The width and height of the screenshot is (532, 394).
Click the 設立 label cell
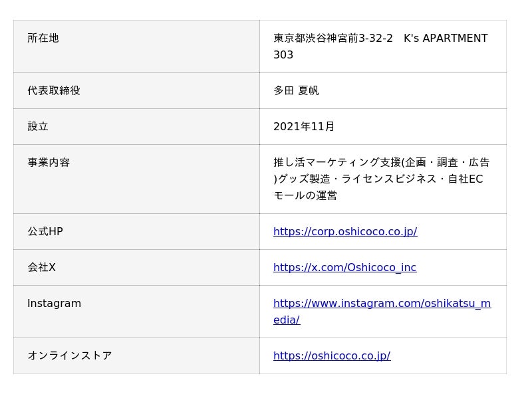pos(38,126)
